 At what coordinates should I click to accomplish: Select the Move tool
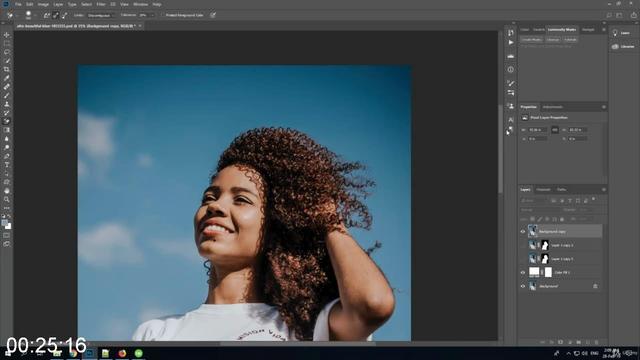click(x=7, y=35)
